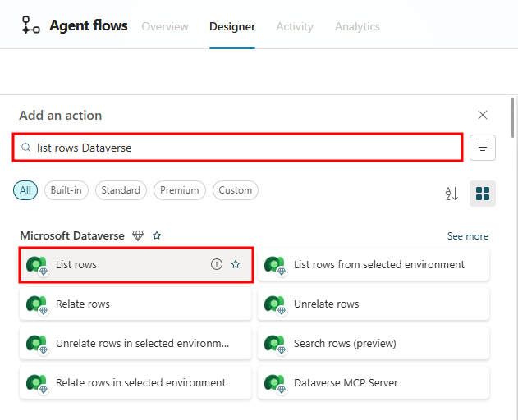Choose the Relate rows action
This screenshot has width=518, height=420.
(x=135, y=304)
